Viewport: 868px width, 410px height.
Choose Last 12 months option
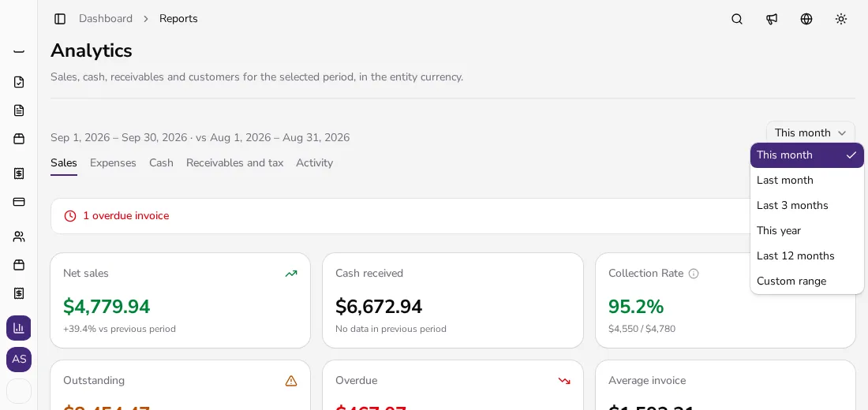[x=807, y=256]
